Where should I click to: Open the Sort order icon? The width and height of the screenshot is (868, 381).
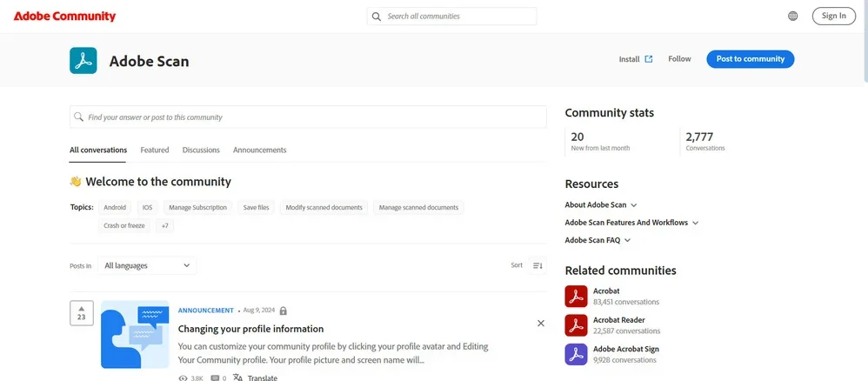pyautogui.click(x=537, y=266)
